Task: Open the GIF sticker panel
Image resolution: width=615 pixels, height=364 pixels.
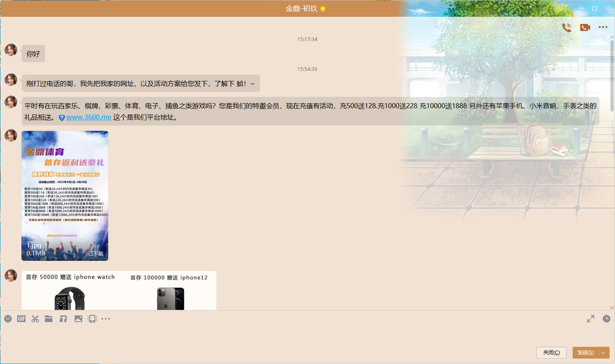Action: [x=21, y=319]
